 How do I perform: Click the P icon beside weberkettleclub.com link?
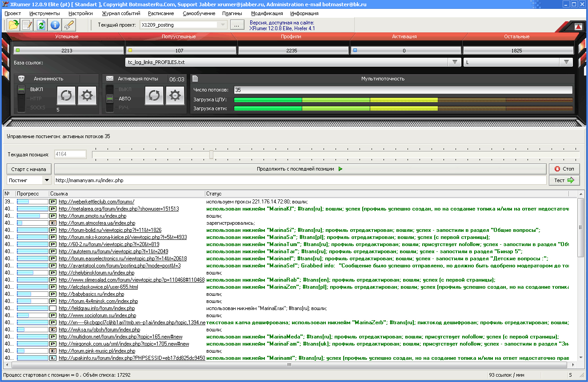pos(53,202)
